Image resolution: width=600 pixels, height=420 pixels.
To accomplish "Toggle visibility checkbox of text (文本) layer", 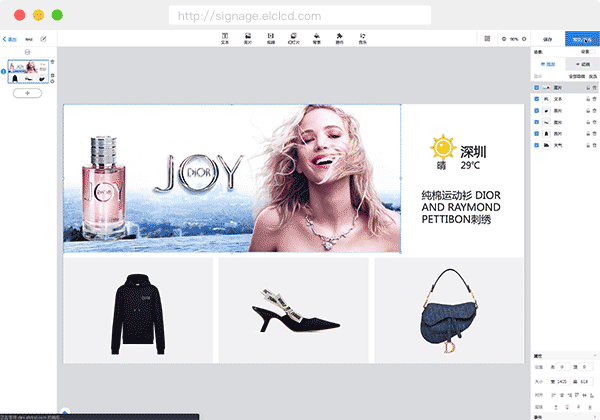I will (536, 99).
